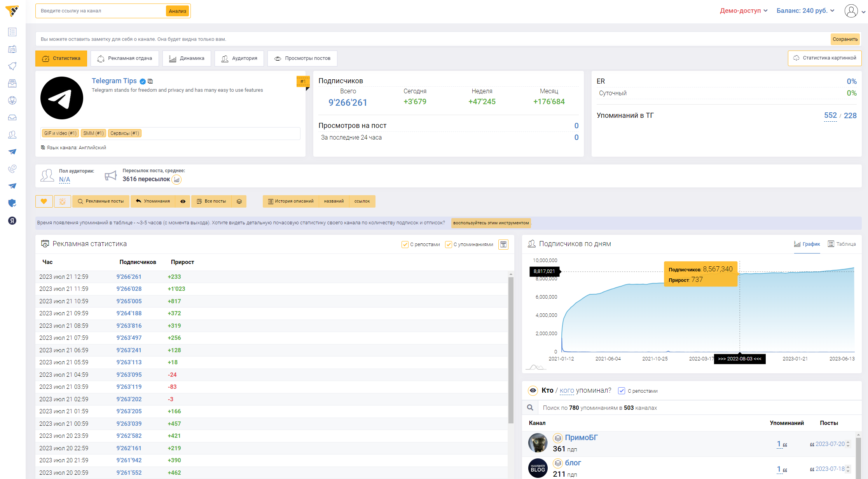Switch to the Аудитория tab
The image size is (868, 479).
[x=239, y=58]
